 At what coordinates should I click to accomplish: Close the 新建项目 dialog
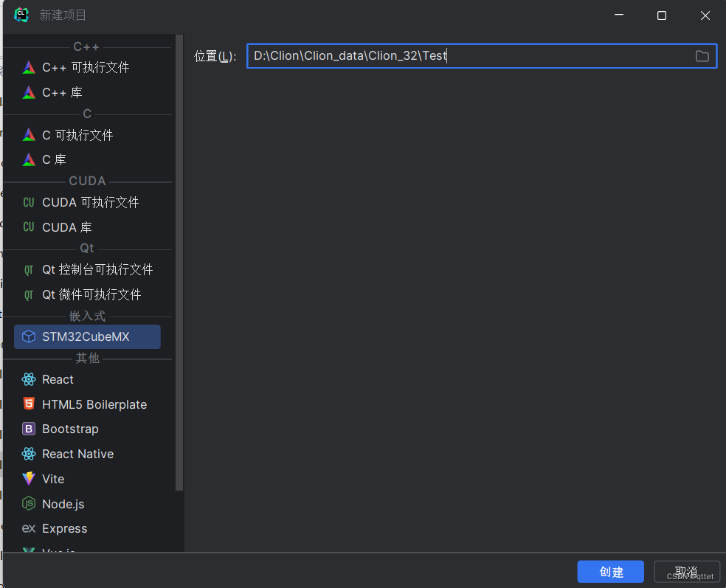pos(705,15)
